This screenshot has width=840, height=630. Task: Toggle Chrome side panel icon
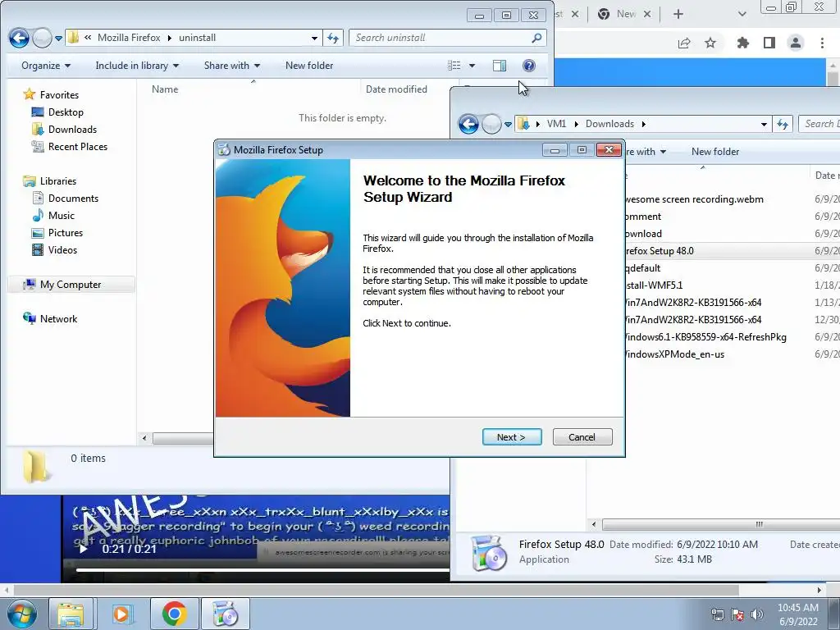pyautogui.click(x=769, y=43)
